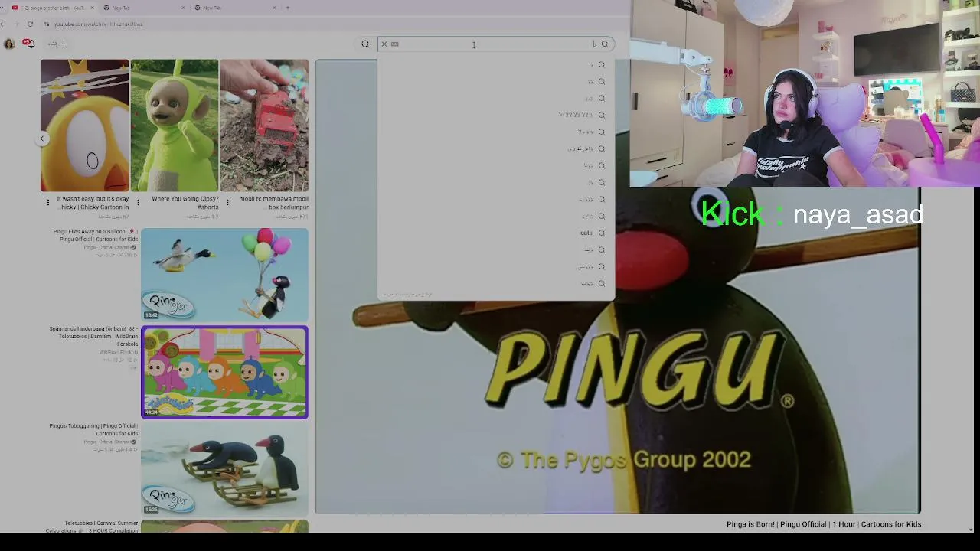Click the main Pingu video player
This screenshot has height=551, width=980.
pos(618,287)
